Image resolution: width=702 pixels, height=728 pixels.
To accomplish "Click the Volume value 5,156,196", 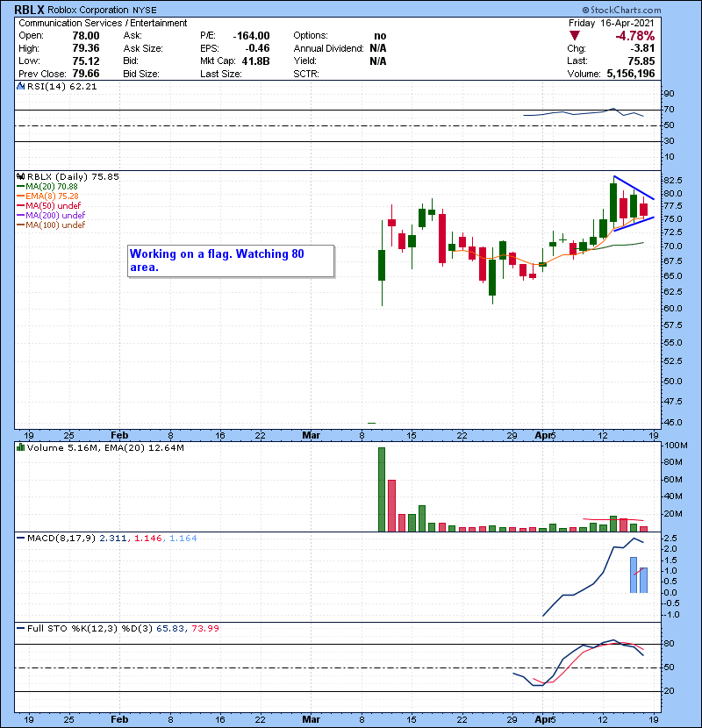I will (630, 74).
